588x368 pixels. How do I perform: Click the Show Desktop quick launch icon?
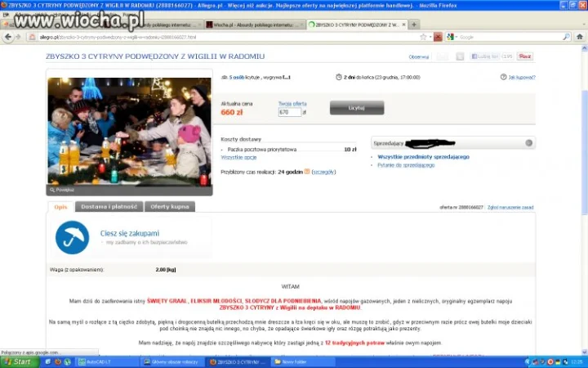coord(48,362)
